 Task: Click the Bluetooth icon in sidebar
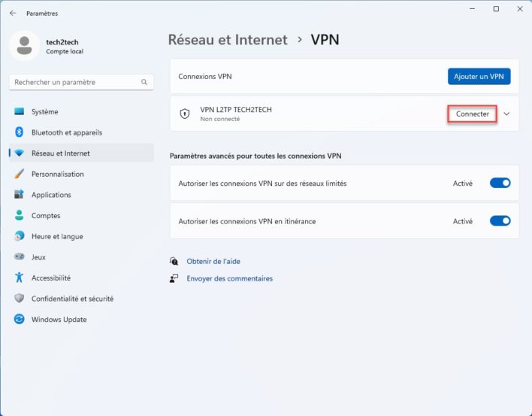pos(19,132)
